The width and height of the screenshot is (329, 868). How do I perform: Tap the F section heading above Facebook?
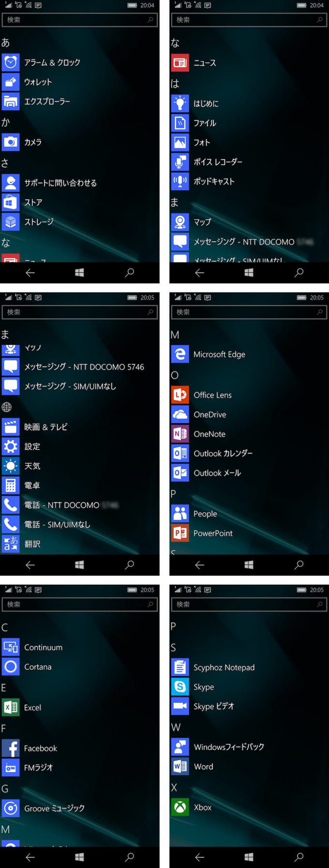click(x=3, y=728)
